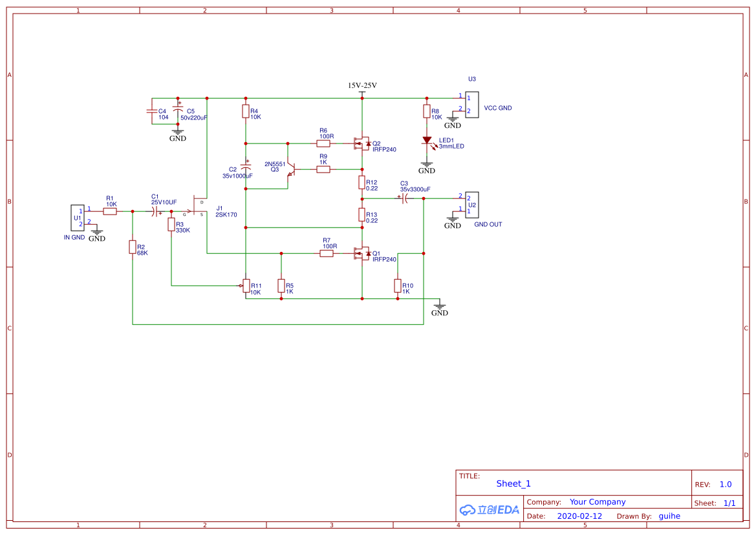The height and width of the screenshot is (535, 756).
Task: Click the J1 2SK170 JFET symbol
Action: (x=198, y=205)
